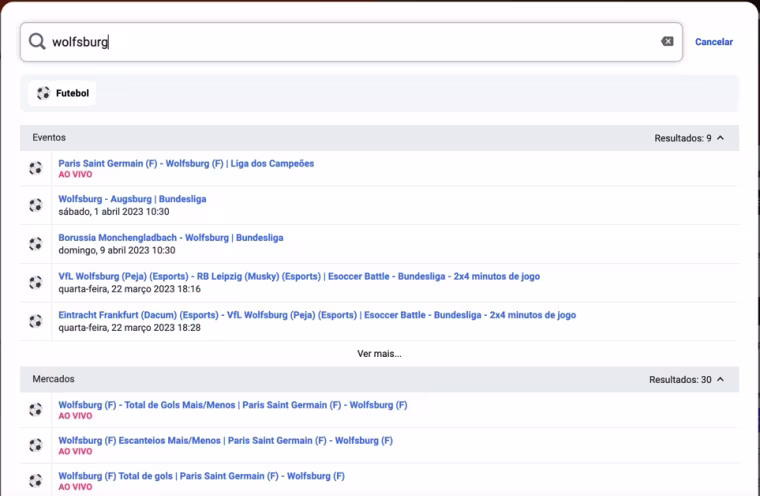Click date quarta-feira, 22 março 2023 18:16
Viewport: 760px width, 496px height.
click(x=129, y=289)
